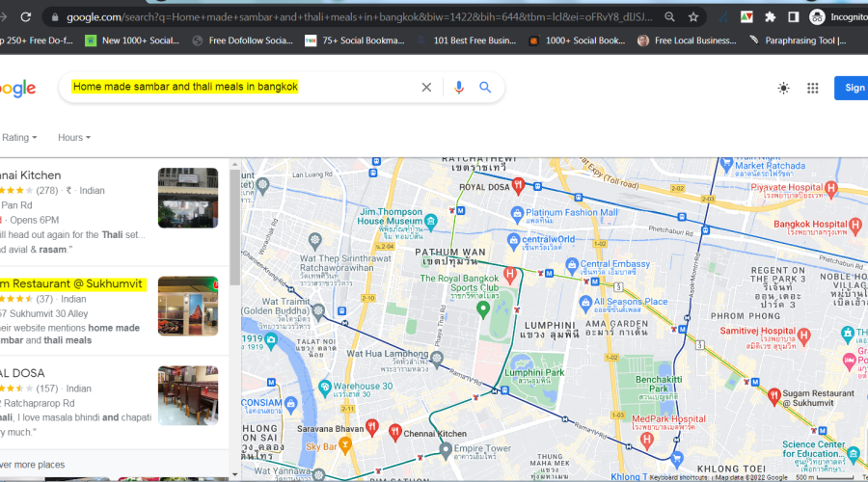Expand the Rating filter dropdown
The height and width of the screenshot is (482, 868).
tap(19, 138)
